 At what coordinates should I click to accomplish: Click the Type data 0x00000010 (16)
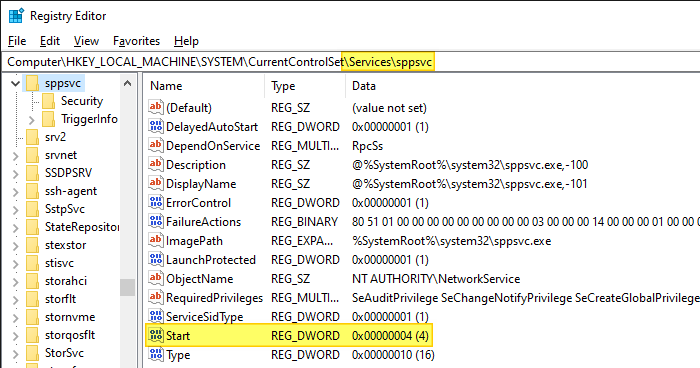[x=393, y=355]
